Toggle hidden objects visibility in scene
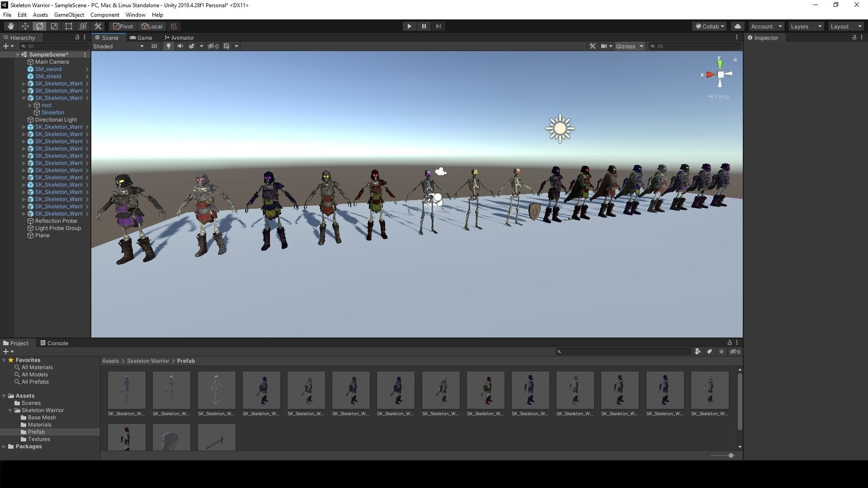868x488 pixels. point(213,46)
